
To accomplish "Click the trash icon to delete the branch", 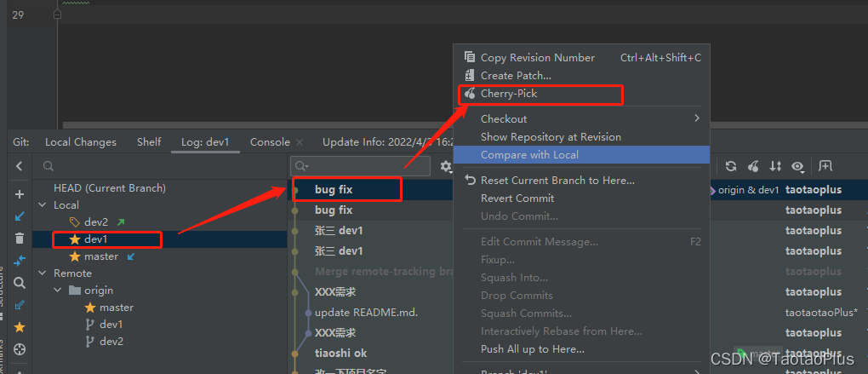I will pyautogui.click(x=20, y=239).
